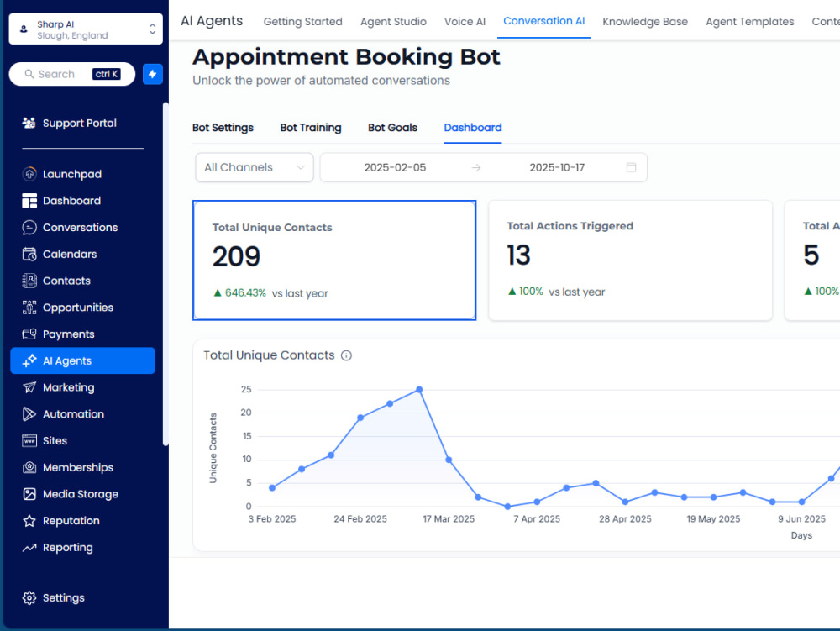Click the Support Portal people icon
Screen dimensions: 840x631
pyautogui.click(x=29, y=123)
